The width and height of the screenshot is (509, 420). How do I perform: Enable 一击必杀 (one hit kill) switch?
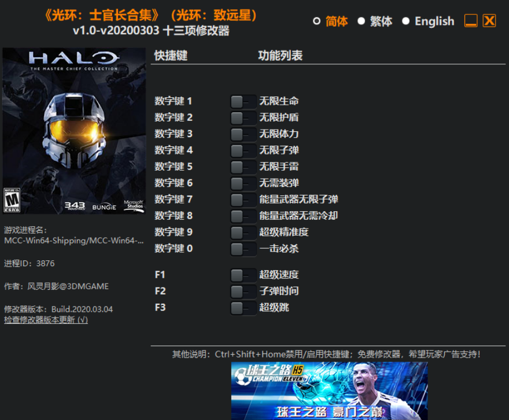coord(243,249)
